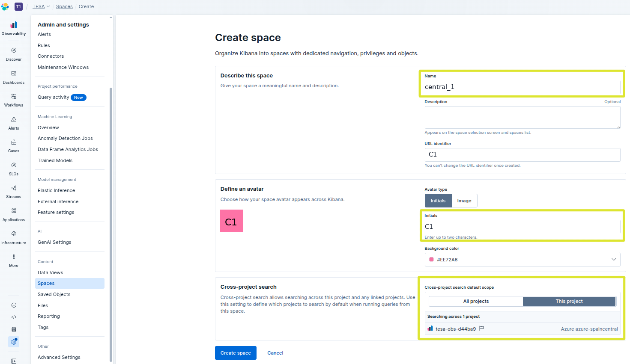The height and width of the screenshot is (364, 630).
Task: Open Tags
Action: [43, 327]
